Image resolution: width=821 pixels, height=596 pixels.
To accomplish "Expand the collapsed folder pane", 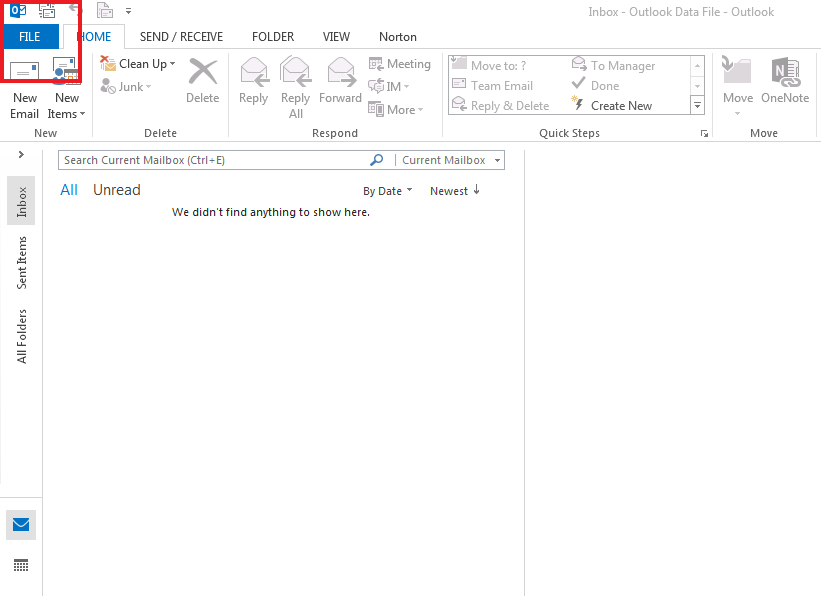I will coord(21,154).
